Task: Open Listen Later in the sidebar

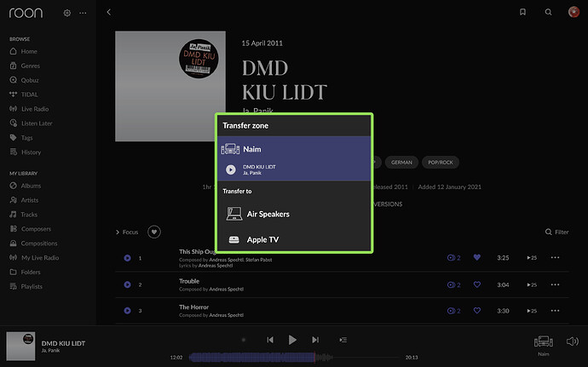Action: click(32, 123)
